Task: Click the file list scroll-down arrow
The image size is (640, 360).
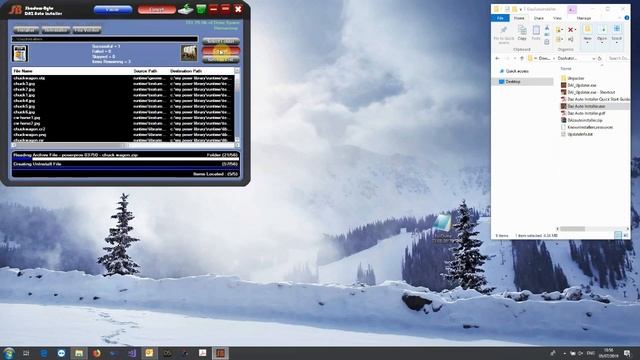Action: (237, 139)
